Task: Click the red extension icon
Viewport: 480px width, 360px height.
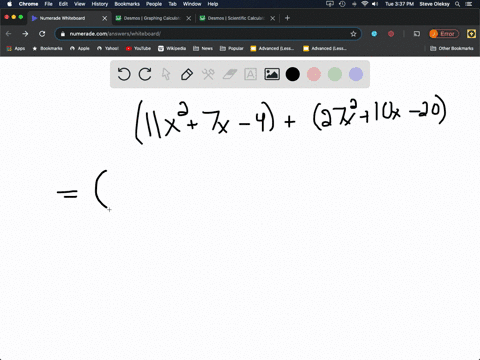Action: (391, 34)
